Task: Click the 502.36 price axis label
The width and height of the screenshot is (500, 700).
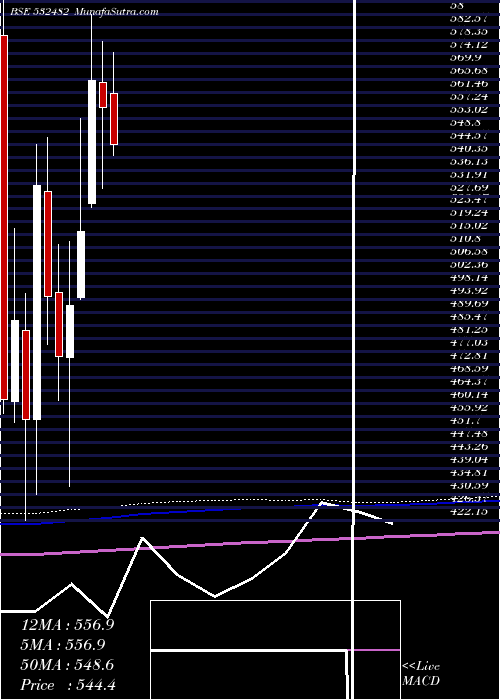Action: (469, 265)
